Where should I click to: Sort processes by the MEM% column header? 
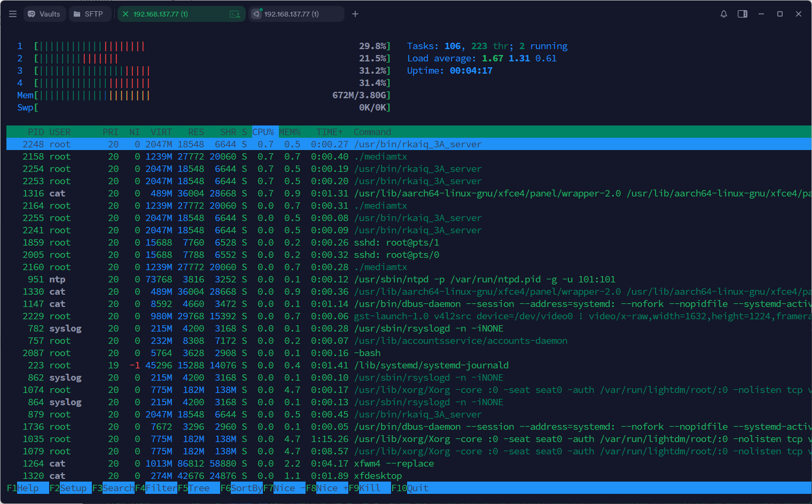[290, 132]
